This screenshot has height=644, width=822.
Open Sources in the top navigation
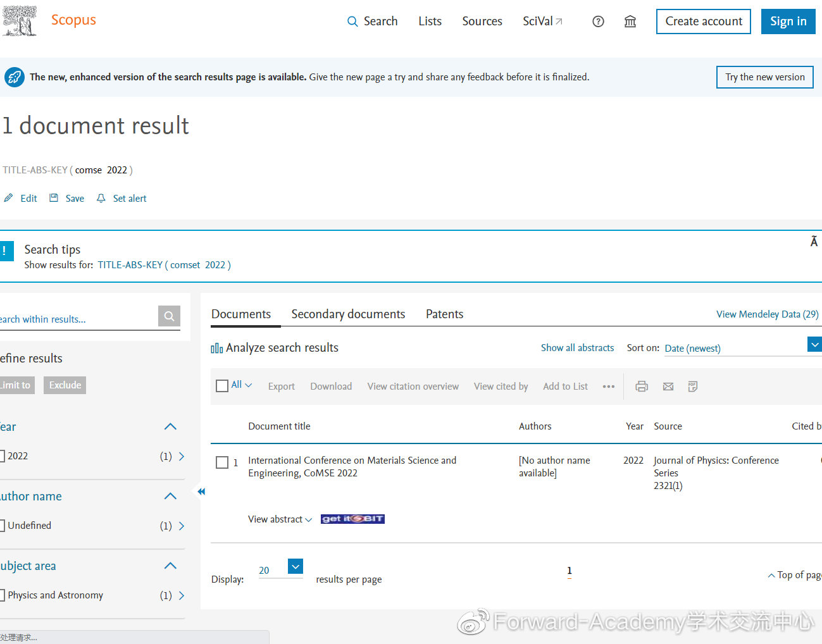click(x=482, y=22)
